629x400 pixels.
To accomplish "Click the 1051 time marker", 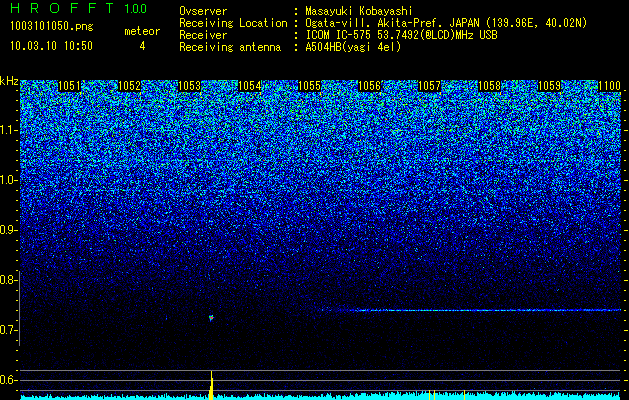I will [x=69, y=86].
